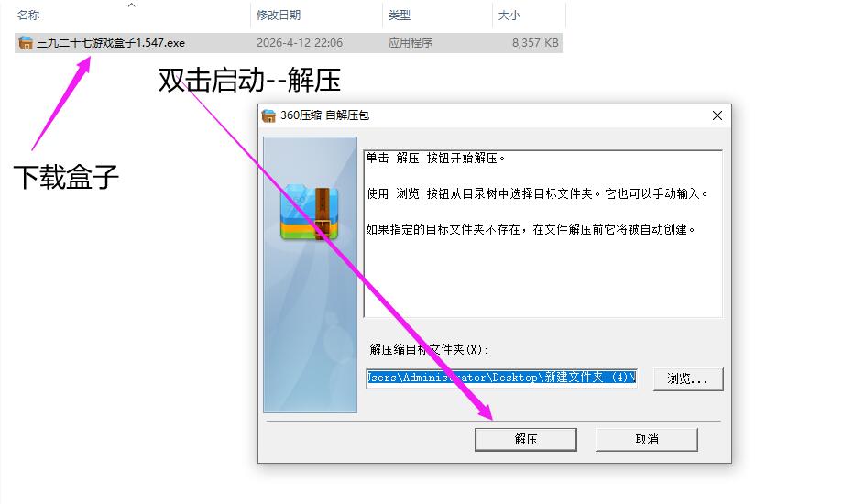Click the 8,357 KB size cell
854x504 pixels.
point(535,42)
